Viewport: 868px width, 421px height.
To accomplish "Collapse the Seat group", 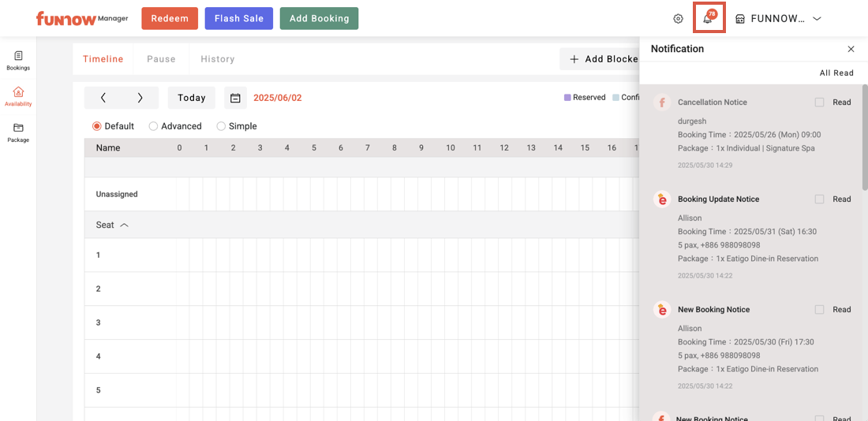I will pos(124,225).
